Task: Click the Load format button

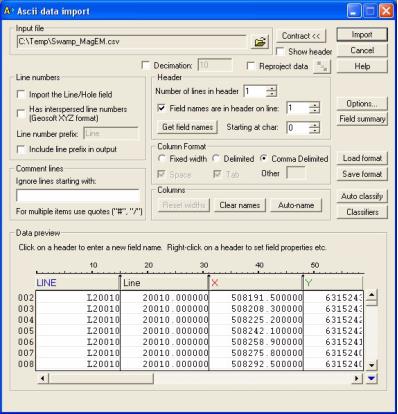Action: (x=362, y=158)
